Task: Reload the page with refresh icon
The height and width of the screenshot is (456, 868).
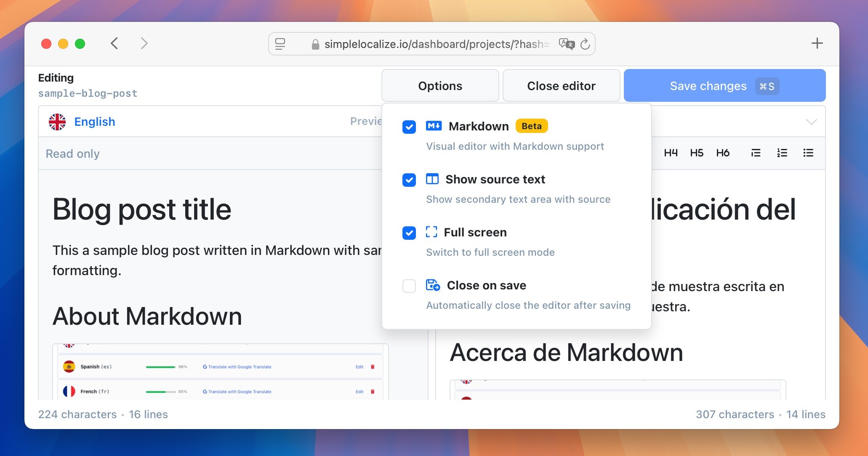Action: [585, 44]
